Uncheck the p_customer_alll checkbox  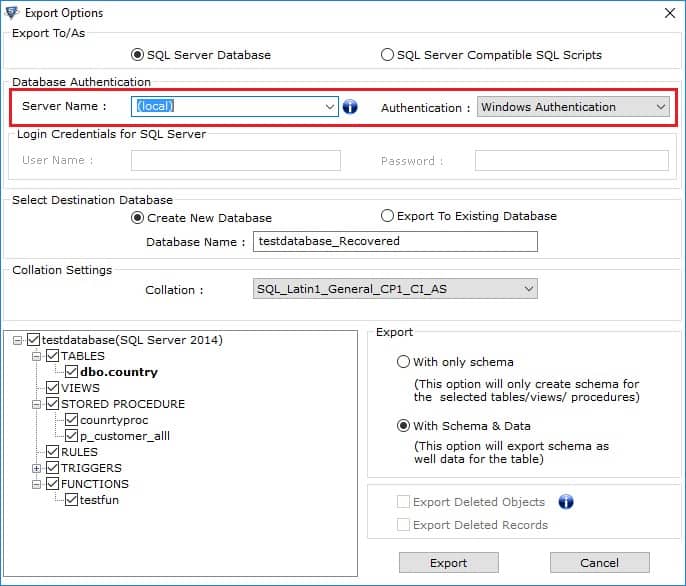(x=71, y=435)
